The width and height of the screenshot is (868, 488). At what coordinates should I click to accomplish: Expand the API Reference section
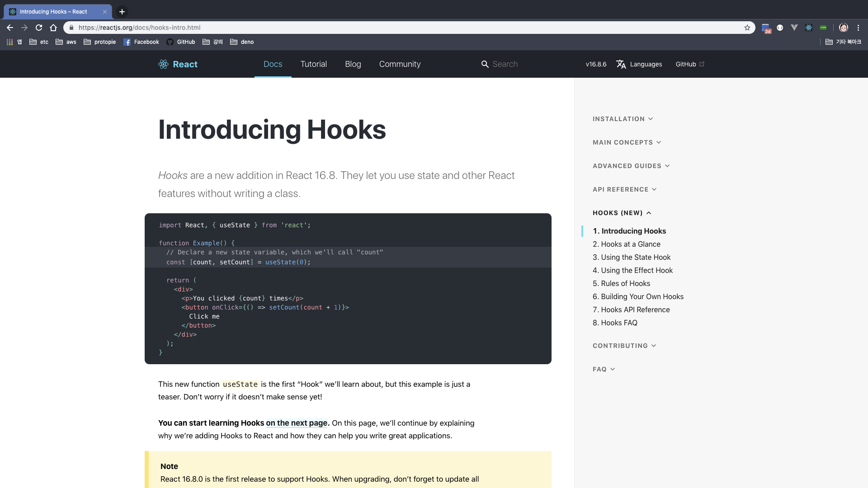point(624,189)
